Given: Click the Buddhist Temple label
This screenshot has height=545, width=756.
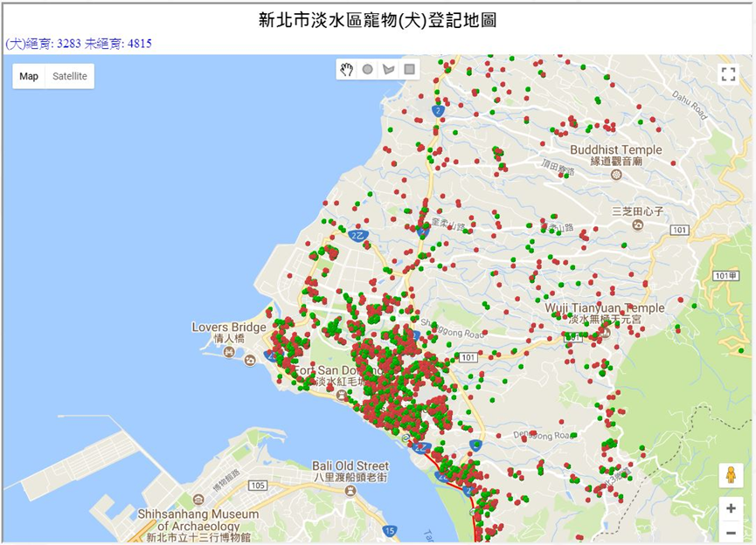Looking at the screenshot, I should click(615, 150).
